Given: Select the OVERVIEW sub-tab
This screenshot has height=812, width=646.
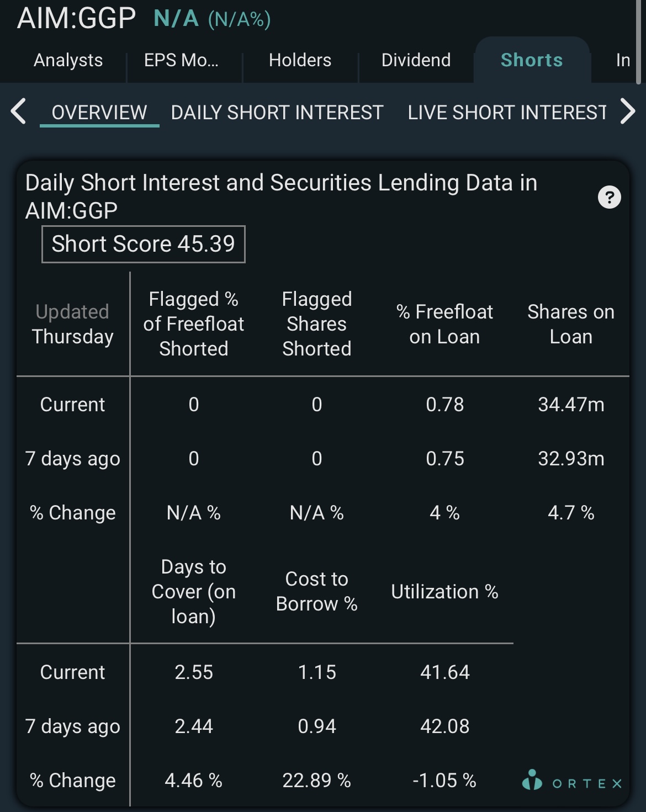Looking at the screenshot, I should (x=99, y=112).
